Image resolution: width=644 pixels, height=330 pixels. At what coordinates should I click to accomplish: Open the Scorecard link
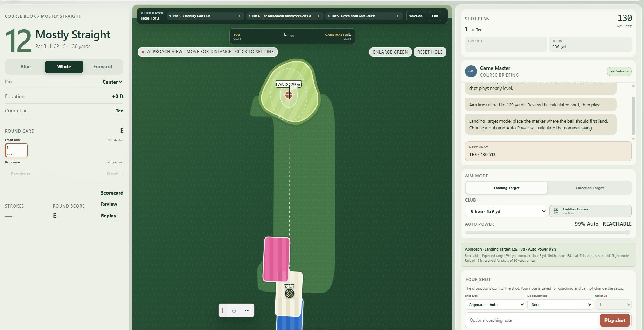[112, 193]
